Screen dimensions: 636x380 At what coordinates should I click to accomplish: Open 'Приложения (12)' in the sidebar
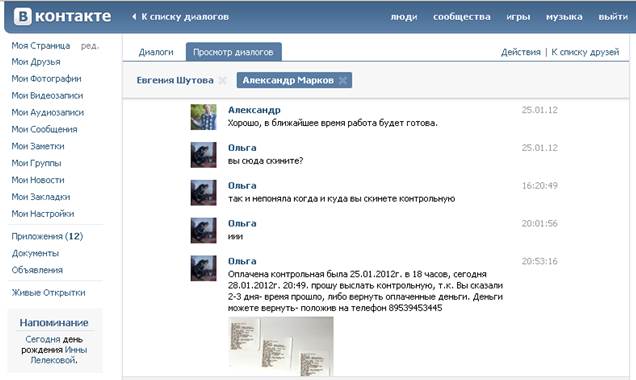(47, 236)
